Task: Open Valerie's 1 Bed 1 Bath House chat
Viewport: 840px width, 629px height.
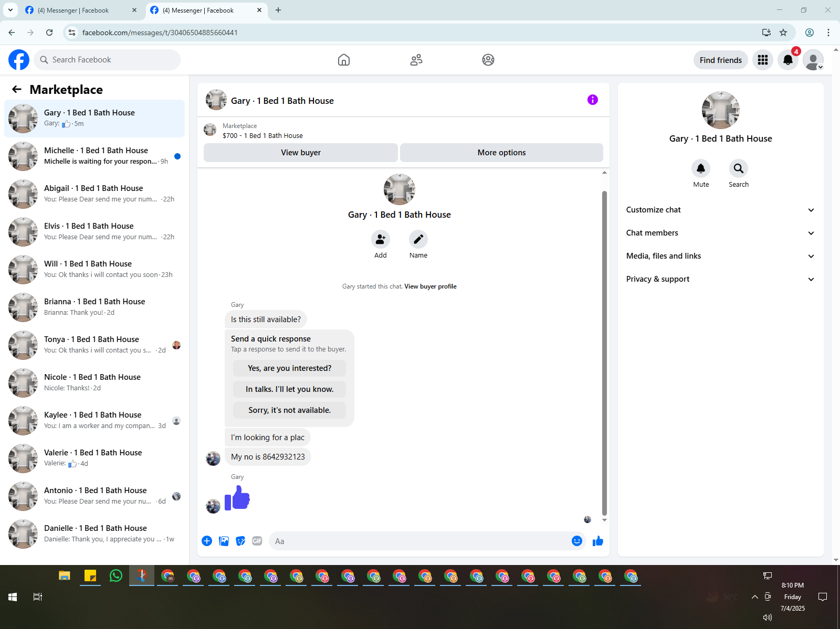Action: [x=94, y=459]
